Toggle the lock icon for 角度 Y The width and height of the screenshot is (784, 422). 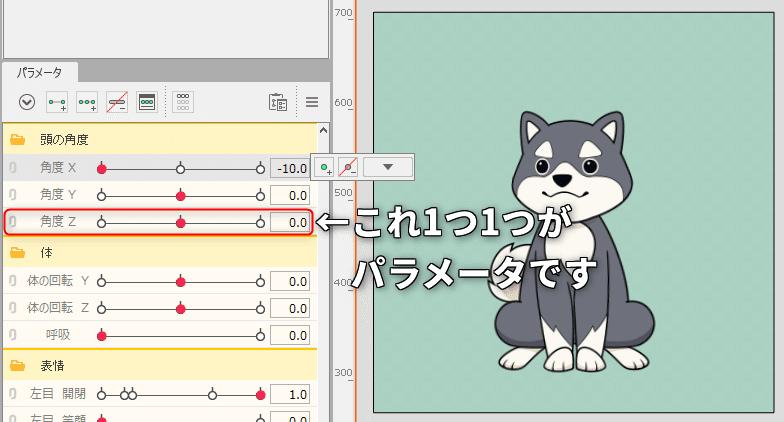(13, 195)
